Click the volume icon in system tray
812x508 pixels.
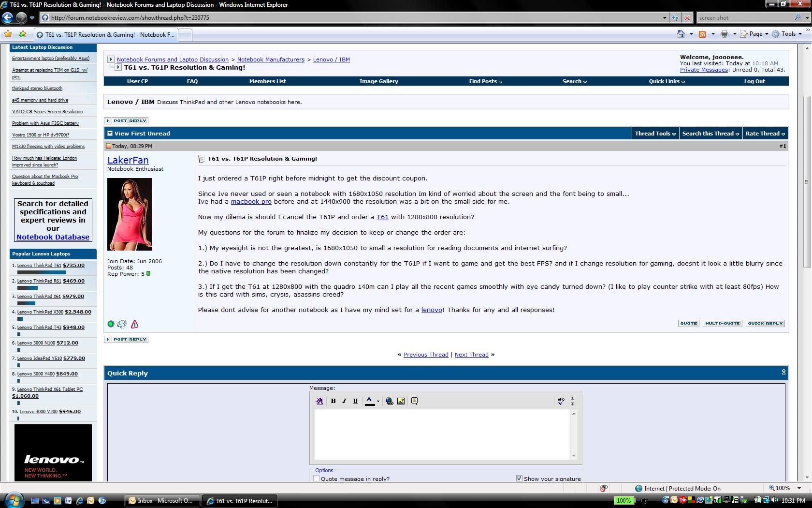click(774, 500)
